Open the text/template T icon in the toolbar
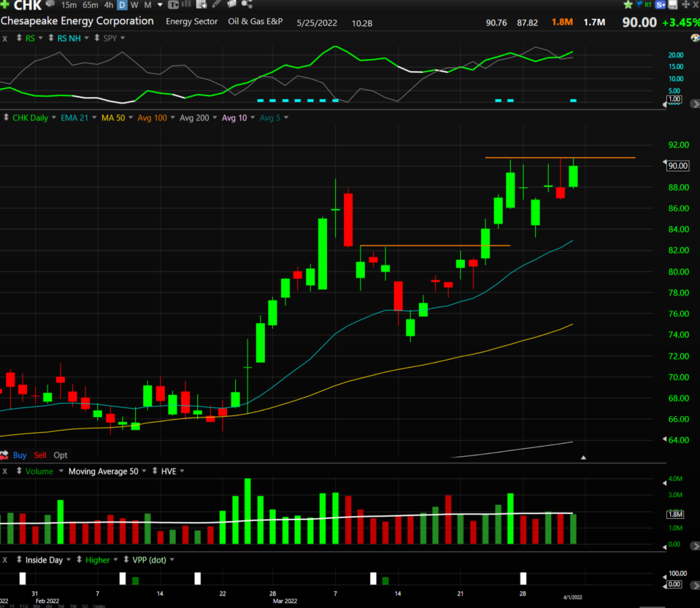The width and height of the screenshot is (700, 608). tap(173, 5)
